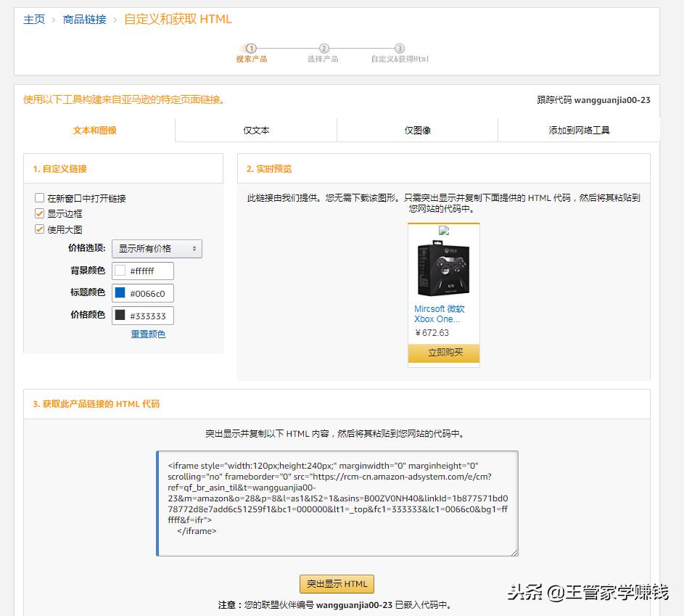Select the 文本和图像 tab
Viewport: 684px width, 616px height.
pos(96,129)
